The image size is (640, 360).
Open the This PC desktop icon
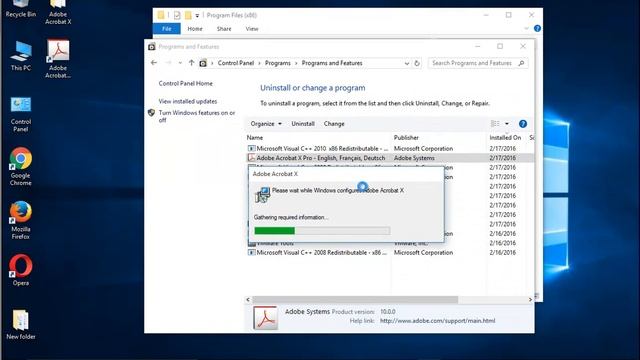21,56
